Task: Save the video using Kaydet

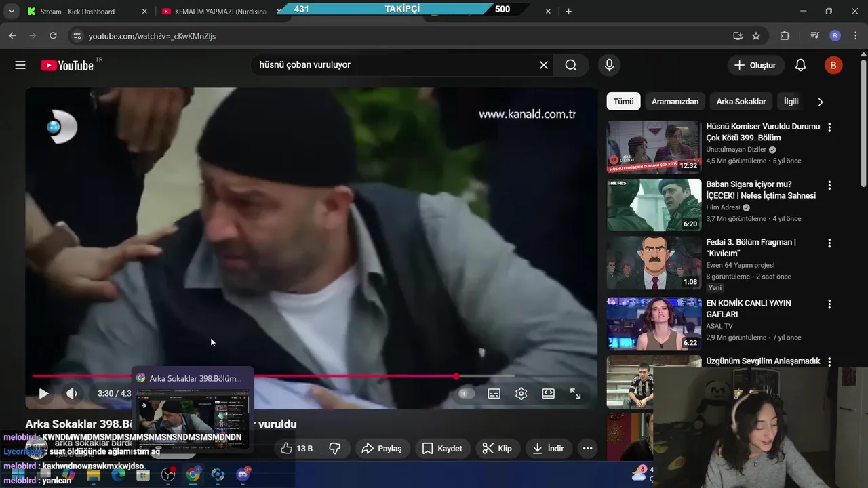Action: pos(441,449)
